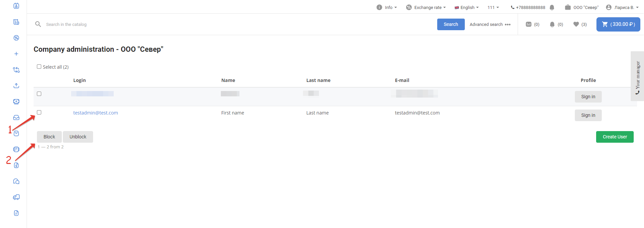Expand the Лариса В. user account menu
This screenshot has height=228, width=644.
point(622,7)
